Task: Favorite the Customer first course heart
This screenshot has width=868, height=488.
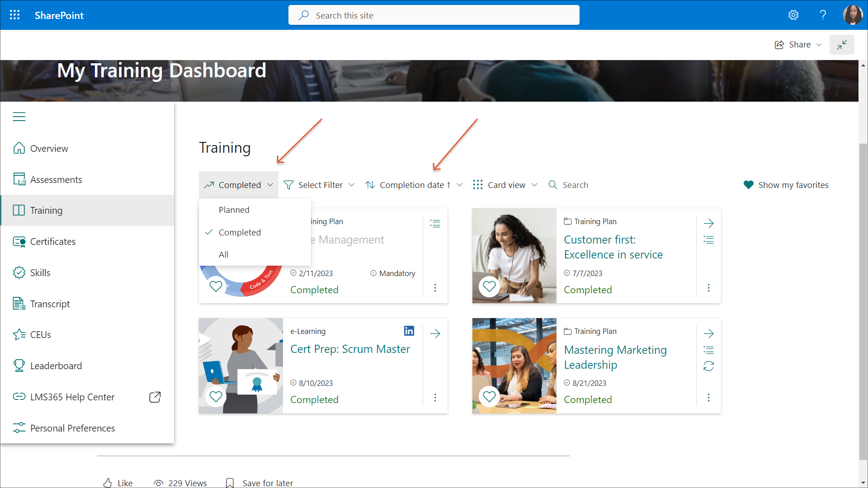Action: pyautogui.click(x=489, y=286)
